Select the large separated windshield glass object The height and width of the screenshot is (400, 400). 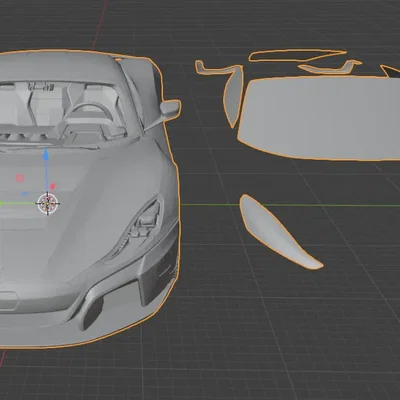pyautogui.click(x=318, y=118)
